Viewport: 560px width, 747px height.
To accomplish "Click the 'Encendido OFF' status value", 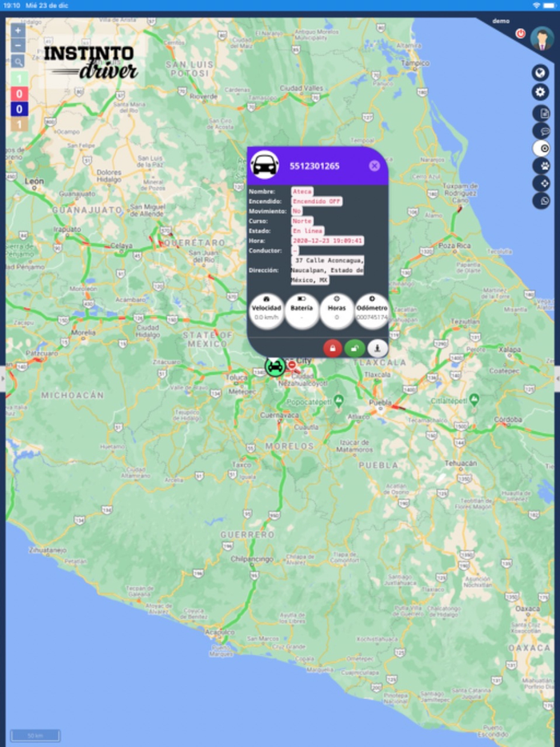I will pyautogui.click(x=317, y=202).
